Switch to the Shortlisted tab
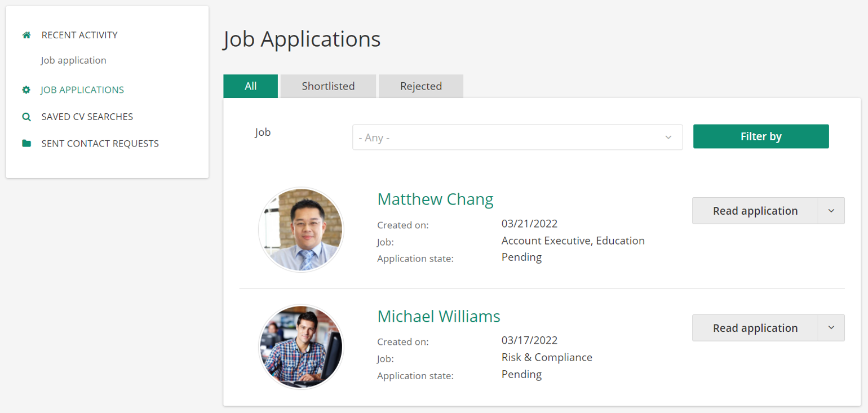 328,86
